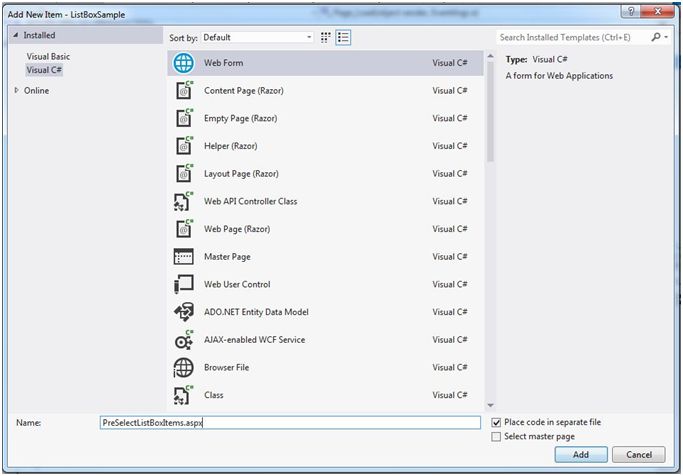Click the Web User Control icon
This screenshot has height=476, width=683.
pyautogui.click(x=183, y=284)
